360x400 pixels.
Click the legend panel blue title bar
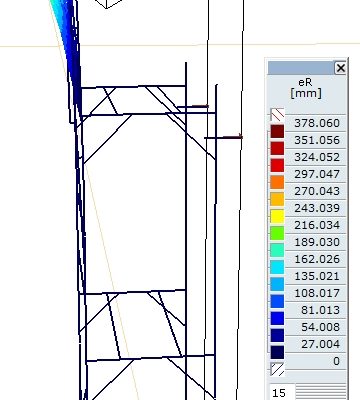click(x=301, y=68)
